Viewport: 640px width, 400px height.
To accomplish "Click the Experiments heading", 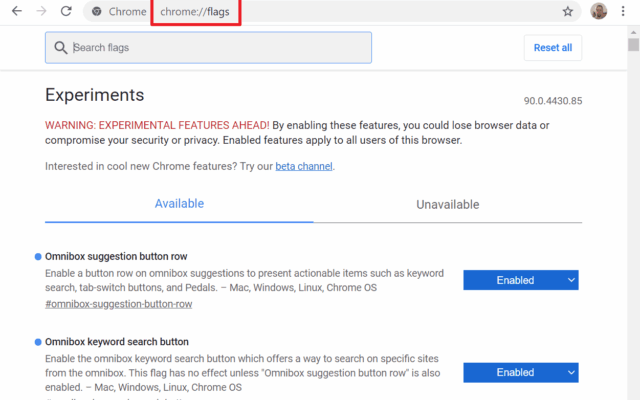I will click(95, 95).
